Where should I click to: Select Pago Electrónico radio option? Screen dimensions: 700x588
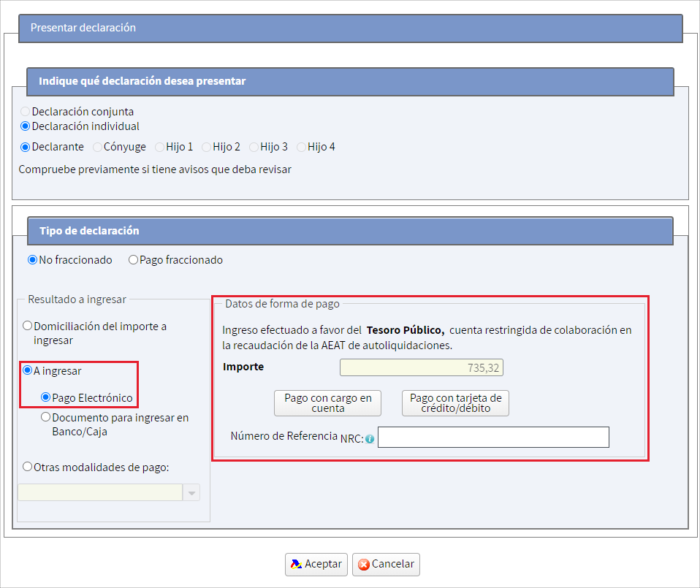click(45, 397)
